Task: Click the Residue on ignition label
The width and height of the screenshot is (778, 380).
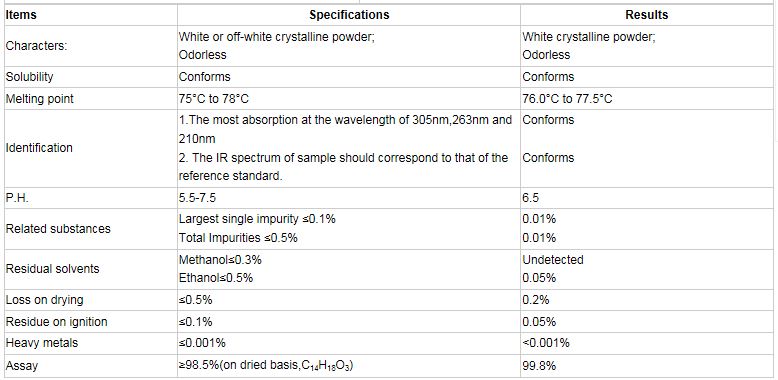Action: tap(56, 322)
